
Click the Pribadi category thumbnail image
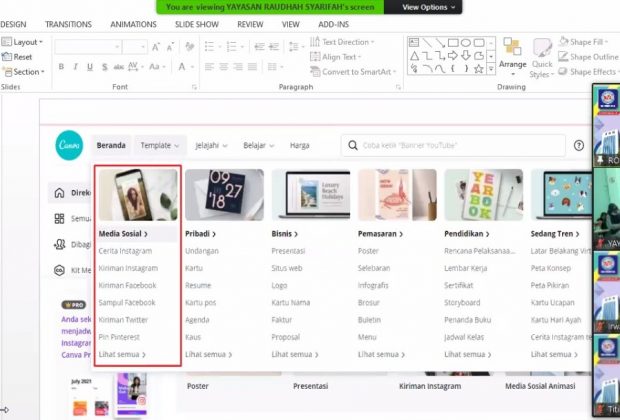click(224, 195)
